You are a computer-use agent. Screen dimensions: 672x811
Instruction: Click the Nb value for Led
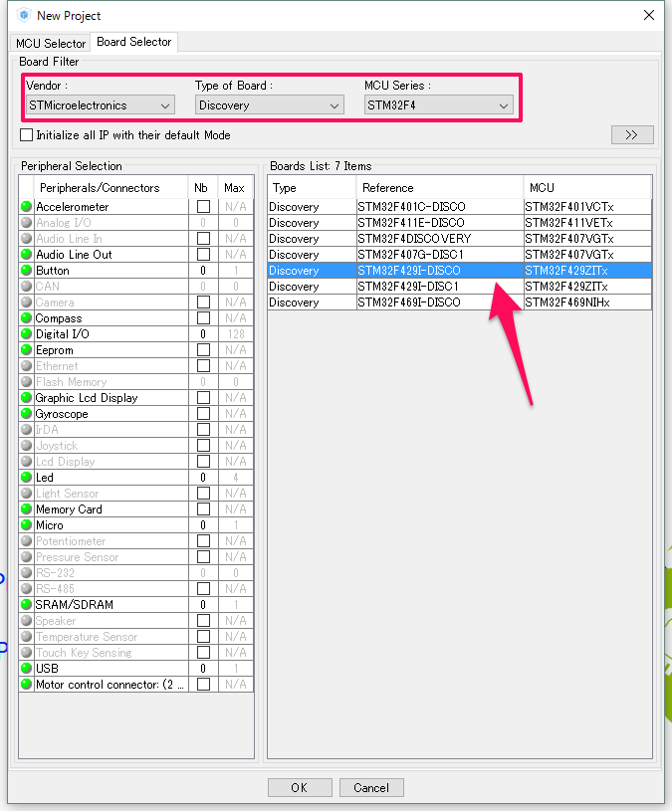[x=203, y=478]
